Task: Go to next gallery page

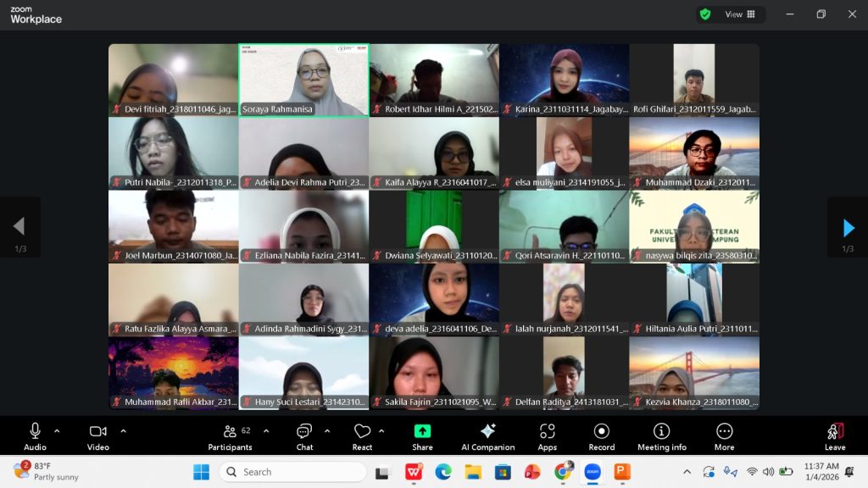Action: point(848,227)
